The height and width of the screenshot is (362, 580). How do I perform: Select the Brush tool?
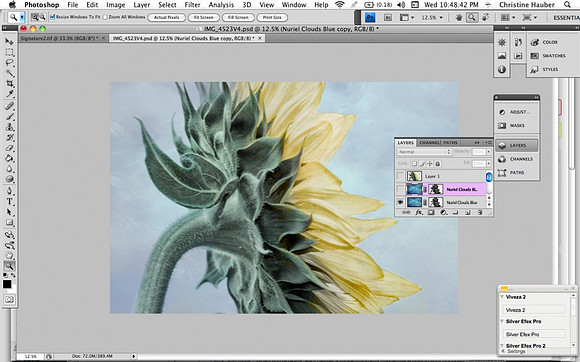point(9,117)
